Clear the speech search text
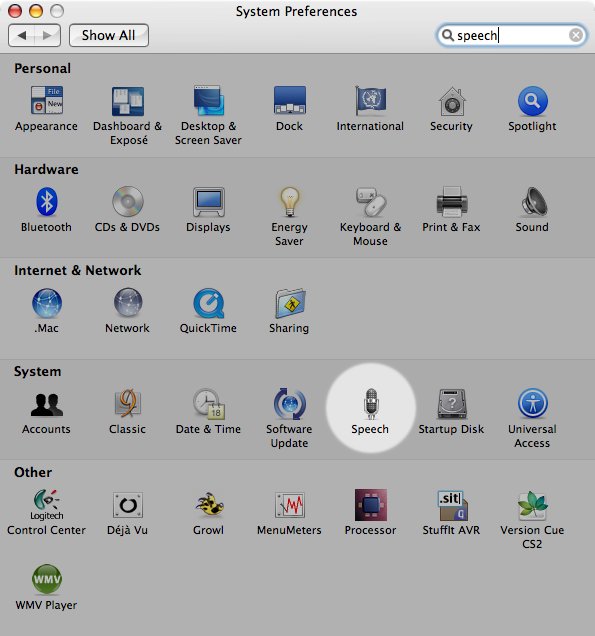This screenshot has width=595, height=636. click(x=576, y=35)
